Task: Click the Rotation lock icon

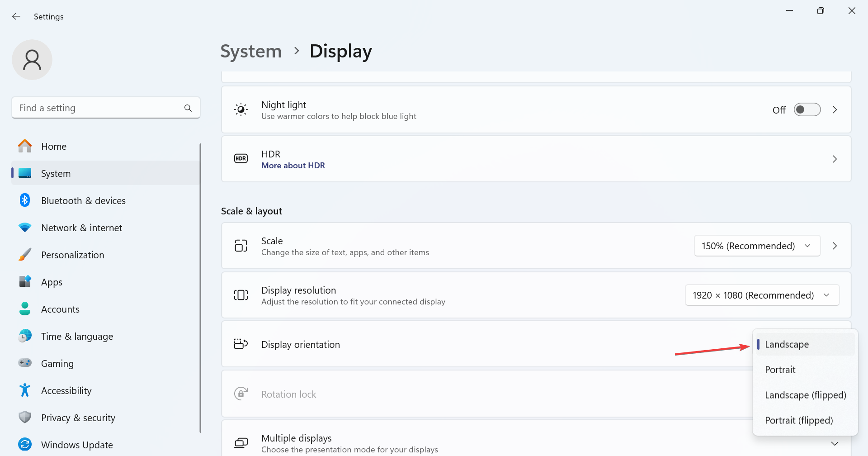Action: pyautogui.click(x=241, y=394)
